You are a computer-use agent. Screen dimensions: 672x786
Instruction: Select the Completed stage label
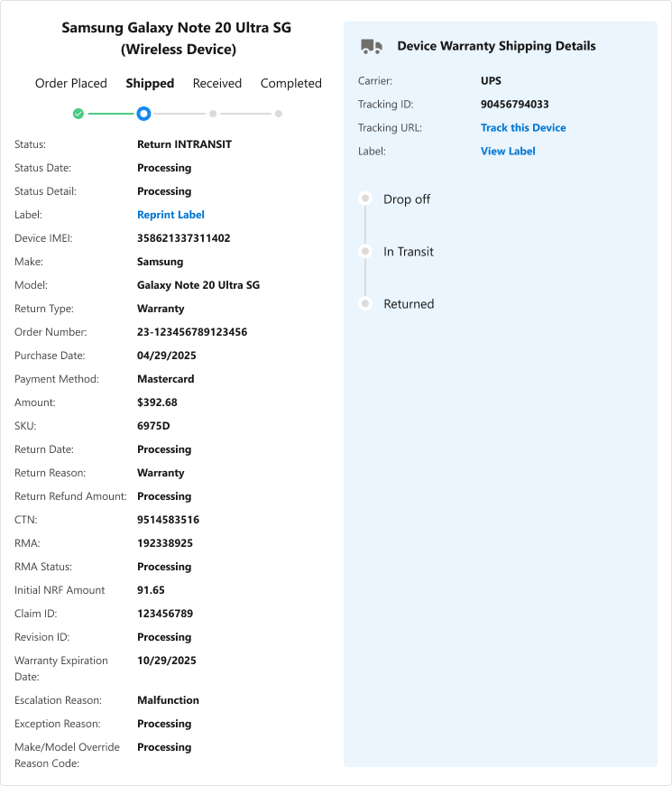tap(291, 83)
